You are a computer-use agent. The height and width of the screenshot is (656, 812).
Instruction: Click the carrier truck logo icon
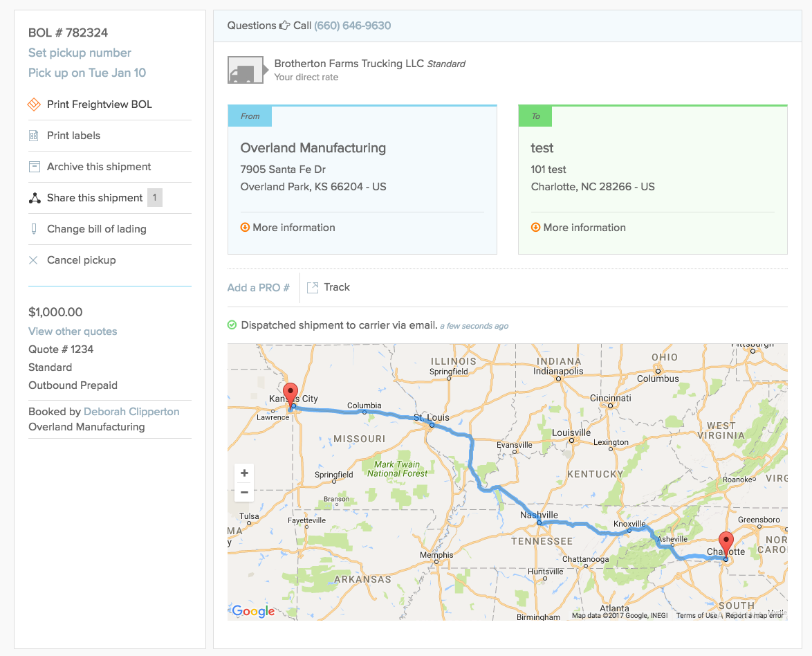tap(248, 70)
